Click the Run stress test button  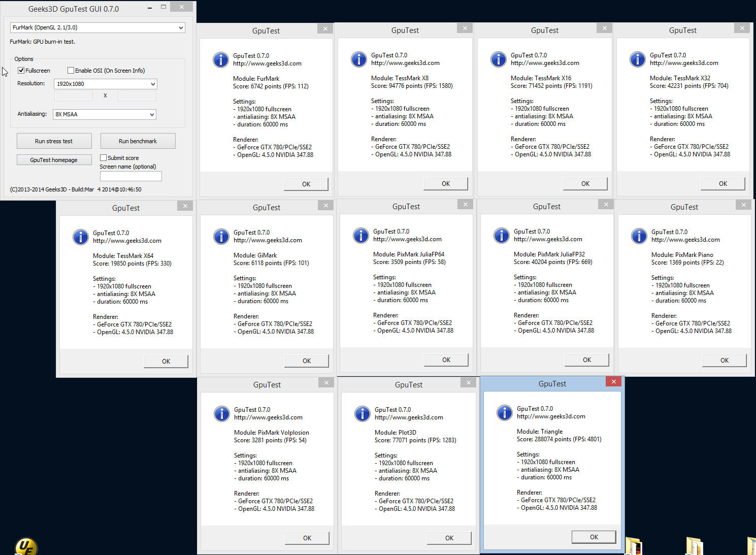point(54,141)
